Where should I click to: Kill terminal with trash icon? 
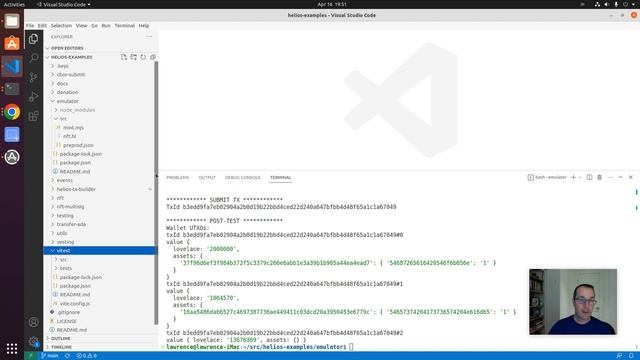[600, 178]
